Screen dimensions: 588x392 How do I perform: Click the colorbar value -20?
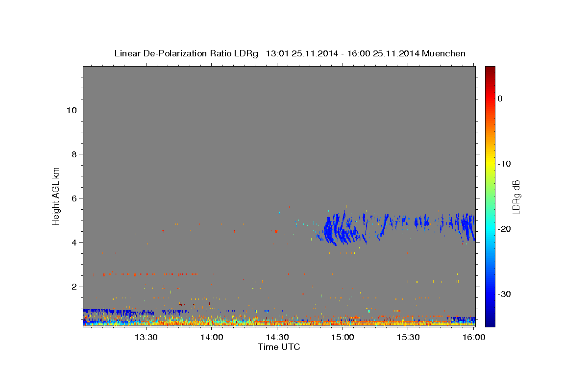505,229
